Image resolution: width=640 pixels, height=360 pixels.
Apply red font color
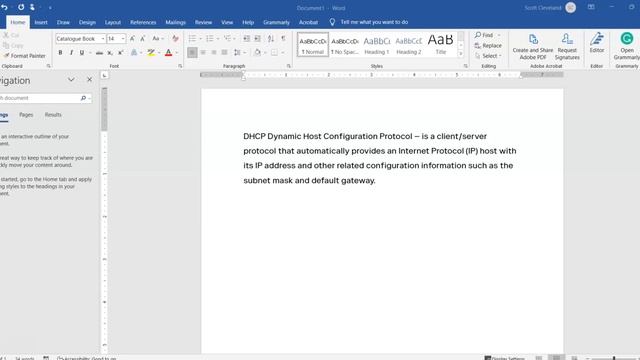coord(169,53)
